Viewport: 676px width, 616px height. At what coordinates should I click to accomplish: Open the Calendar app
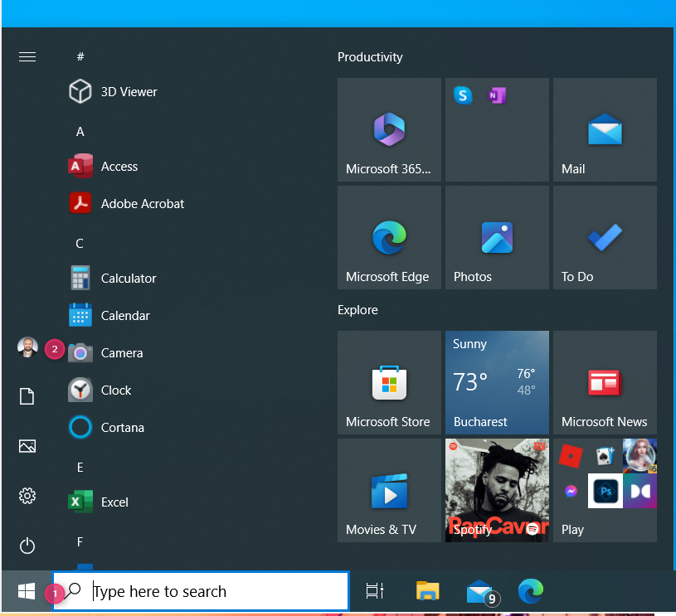tap(109, 315)
